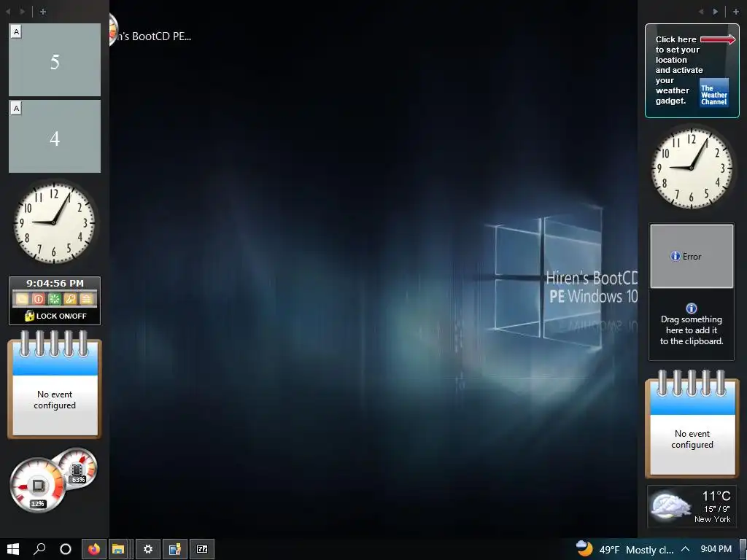Click the key log-off icon
747x560 pixels.
pyautogui.click(x=70, y=299)
